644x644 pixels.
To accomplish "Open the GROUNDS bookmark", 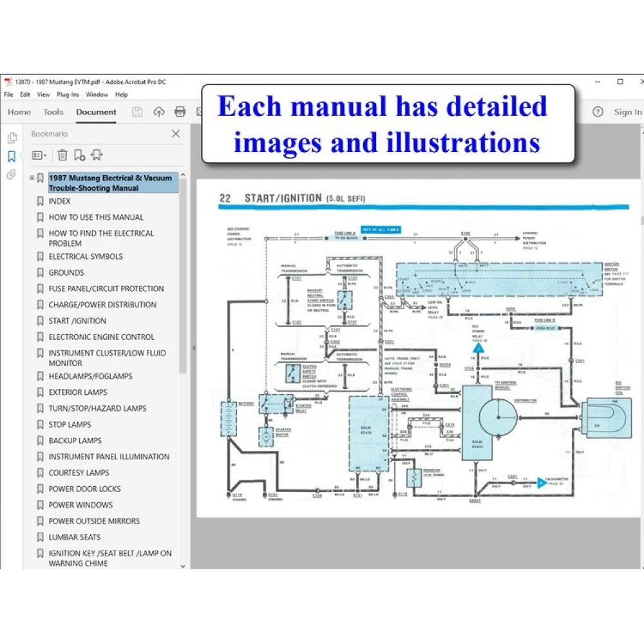I will point(66,272).
